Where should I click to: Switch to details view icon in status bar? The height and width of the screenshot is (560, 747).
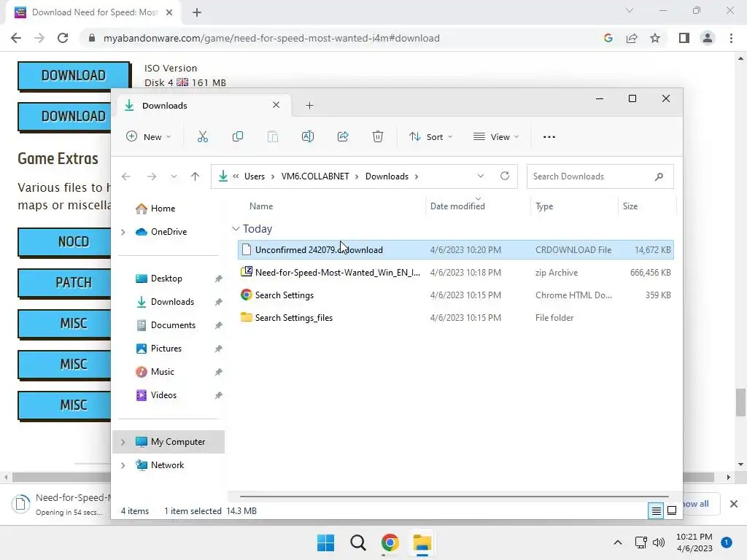[656, 511]
